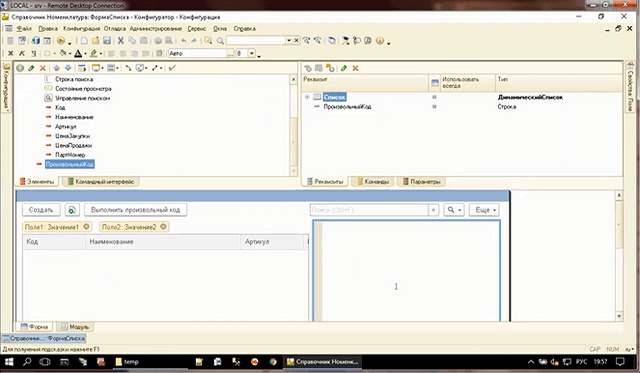640x373 pixels.
Task: Open the font size dropdown arrow
Action: pyautogui.click(x=252, y=53)
